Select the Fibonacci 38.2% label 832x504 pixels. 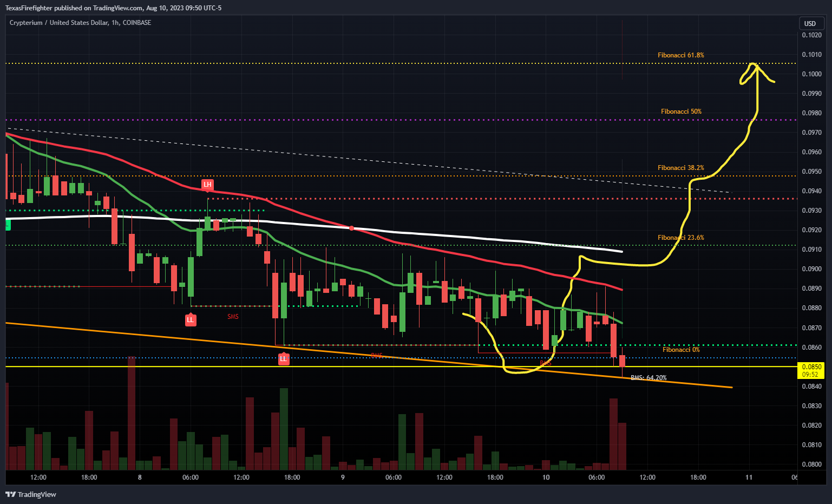(681, 168)
